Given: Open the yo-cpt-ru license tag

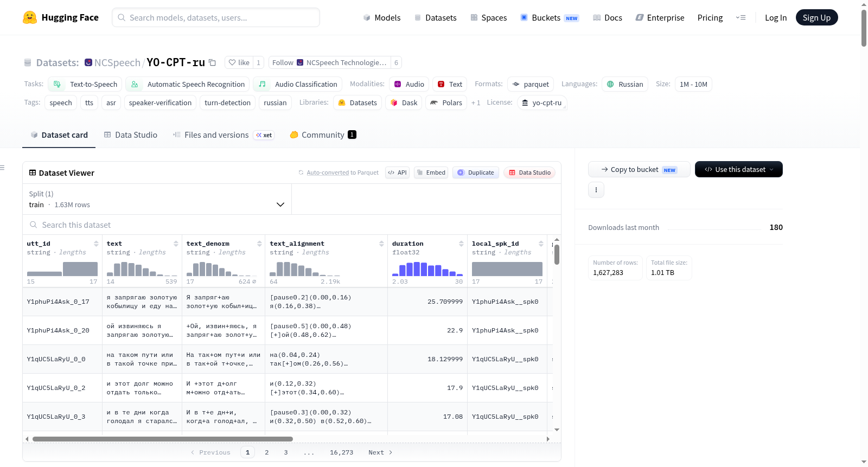Looking at the screenshot, I should point(542,103).
